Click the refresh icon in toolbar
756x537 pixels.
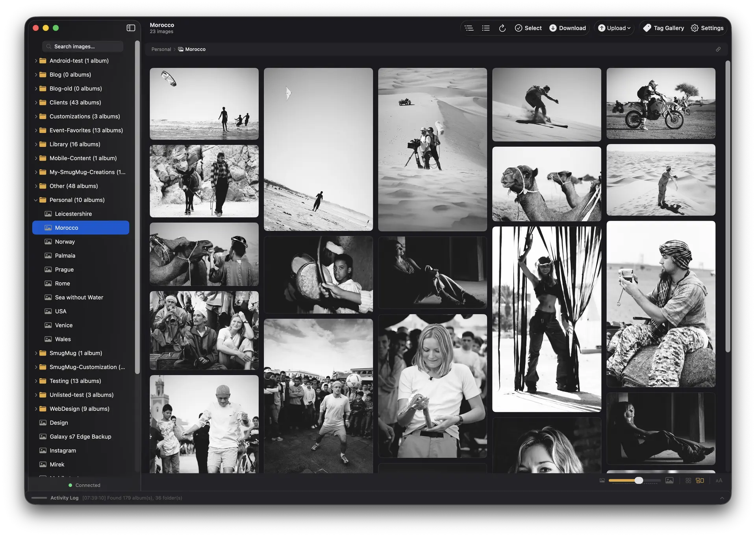tap(502, 28)
